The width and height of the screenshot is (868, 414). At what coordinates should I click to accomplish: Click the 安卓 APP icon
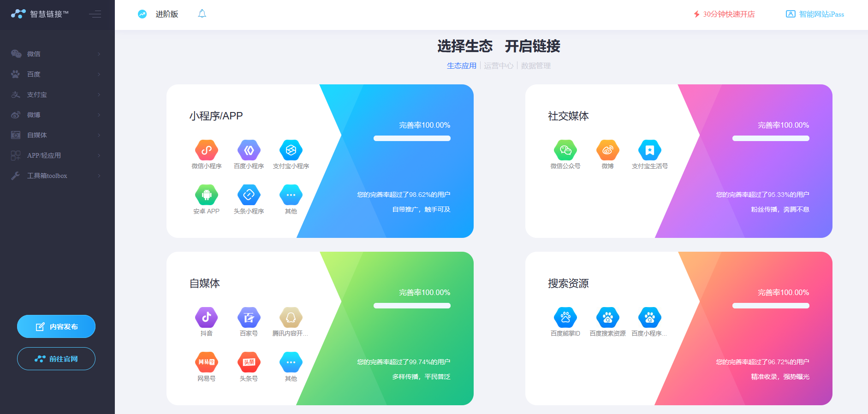(x=207, y=195)
